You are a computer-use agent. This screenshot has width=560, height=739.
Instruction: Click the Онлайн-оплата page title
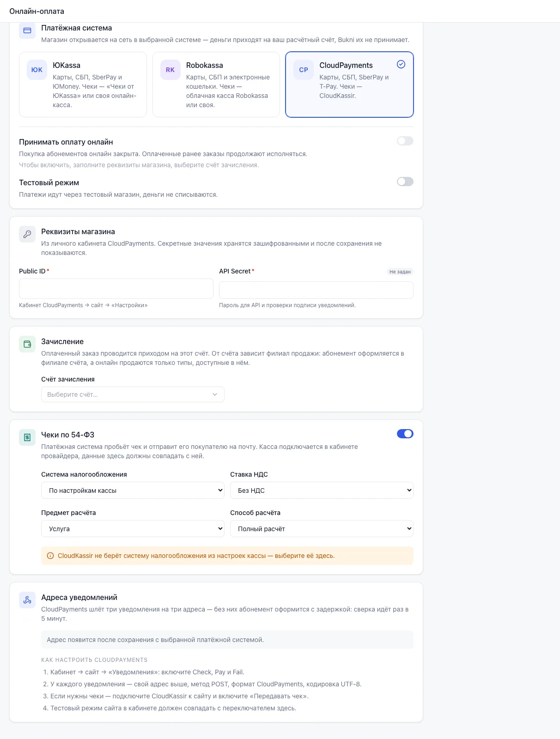[x=37, y=11]
